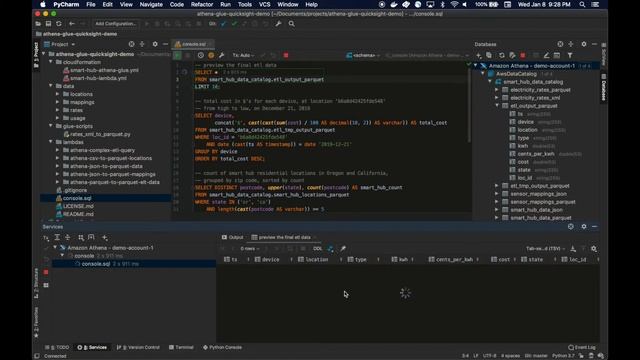
Task: Sort by the cents_per_kwh column header
Action: pos(453,260)
